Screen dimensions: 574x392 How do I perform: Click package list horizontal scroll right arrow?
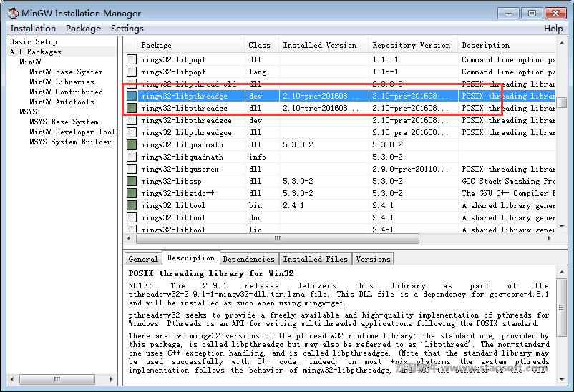[x=549, y=238]
